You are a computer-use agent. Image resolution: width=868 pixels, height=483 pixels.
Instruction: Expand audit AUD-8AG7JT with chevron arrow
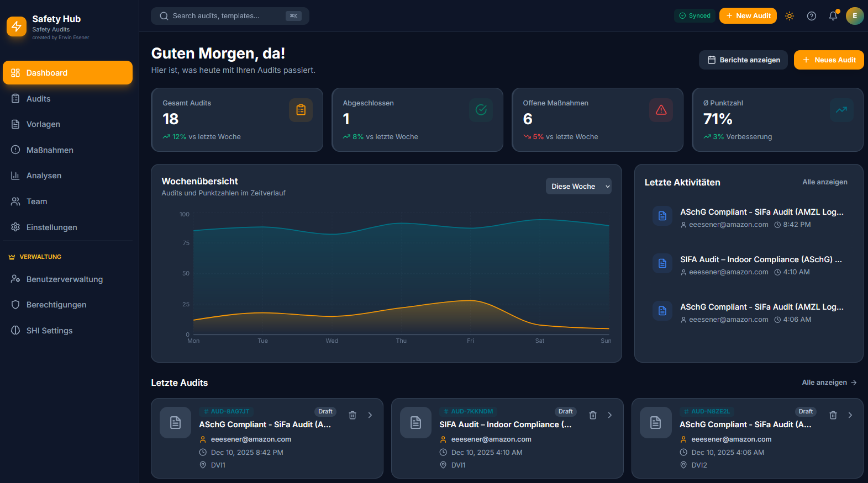pos(370,415)
